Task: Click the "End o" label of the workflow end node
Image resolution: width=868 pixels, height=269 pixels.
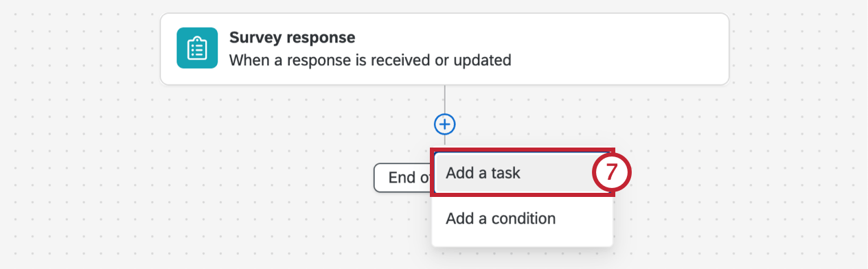Action: 410,178
